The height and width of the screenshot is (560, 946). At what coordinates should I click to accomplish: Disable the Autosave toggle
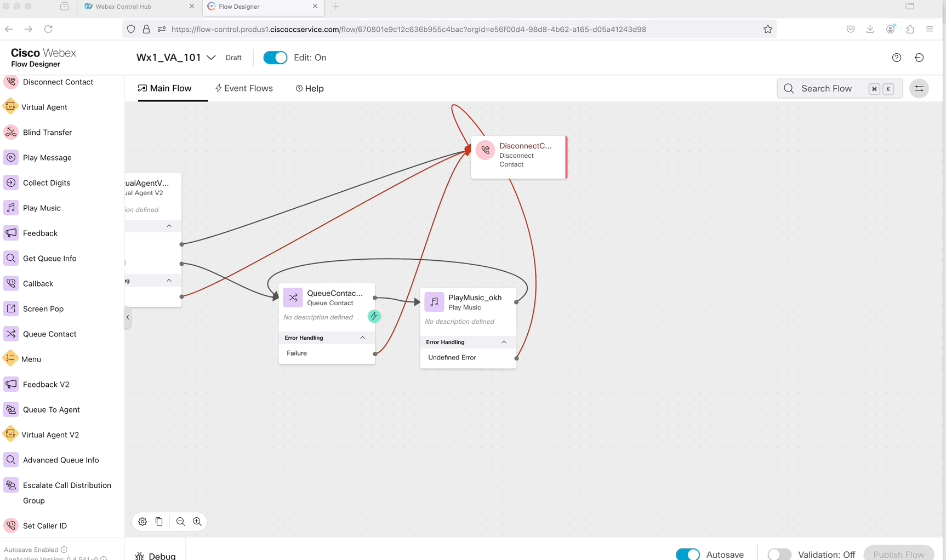[687, 554]
